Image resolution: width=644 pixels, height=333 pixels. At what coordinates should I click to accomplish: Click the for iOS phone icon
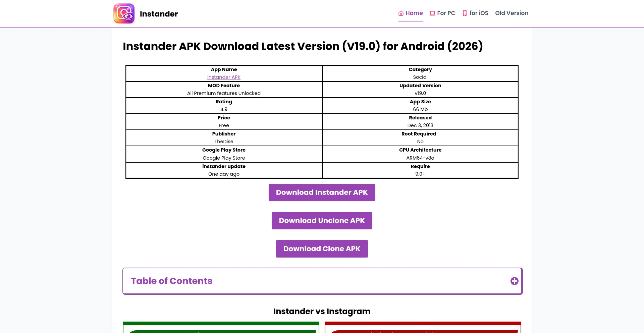[465, 13]
